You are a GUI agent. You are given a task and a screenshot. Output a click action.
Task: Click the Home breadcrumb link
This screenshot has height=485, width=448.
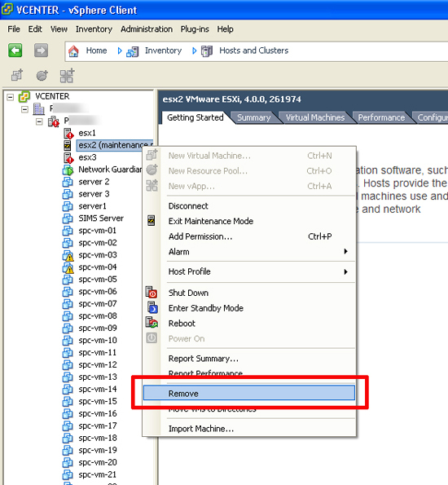[x=96, y=51]
